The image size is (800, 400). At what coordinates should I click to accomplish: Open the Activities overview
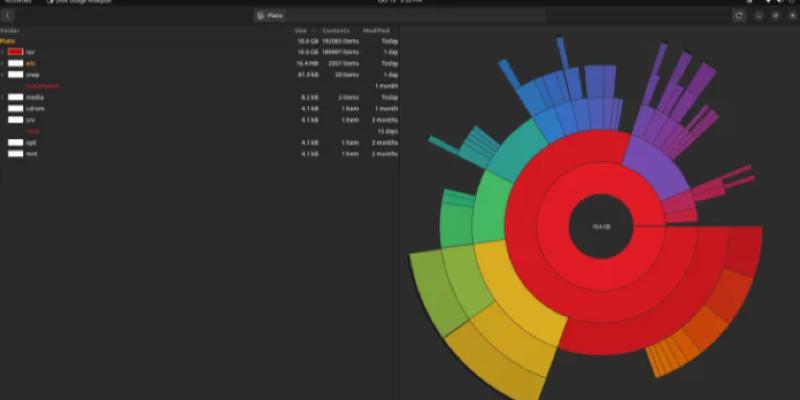tap(18, 2)
